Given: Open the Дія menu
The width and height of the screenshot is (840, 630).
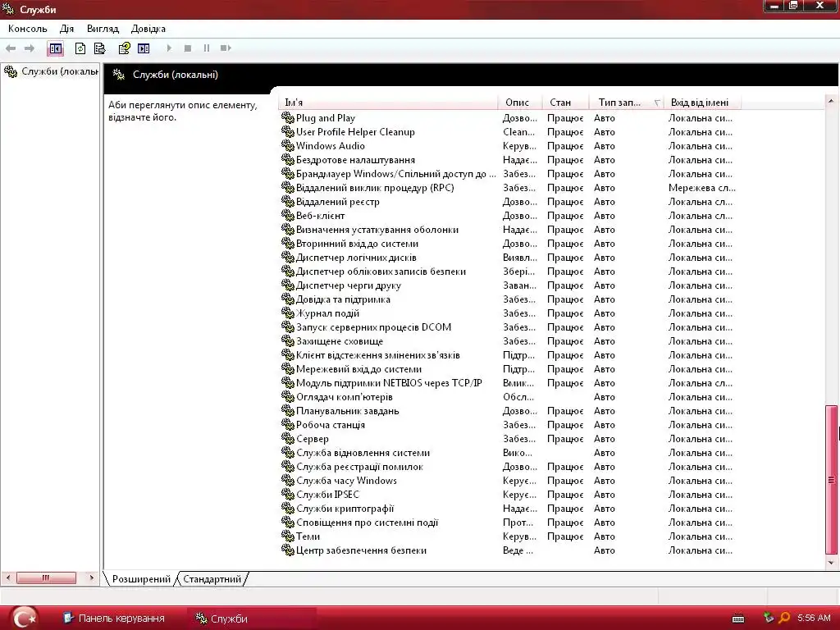Looking at the screenshot, I should 67,29.
